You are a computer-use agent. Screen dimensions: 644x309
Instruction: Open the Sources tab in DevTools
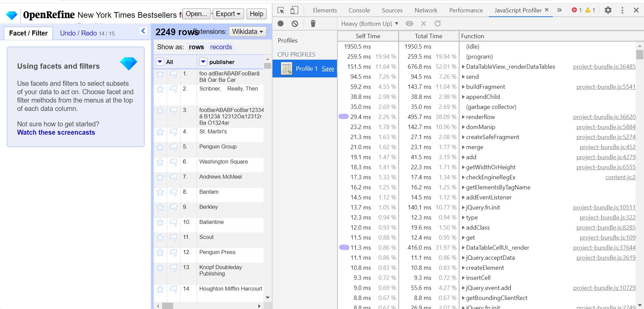pyautogui.click(x=392, y=10)
